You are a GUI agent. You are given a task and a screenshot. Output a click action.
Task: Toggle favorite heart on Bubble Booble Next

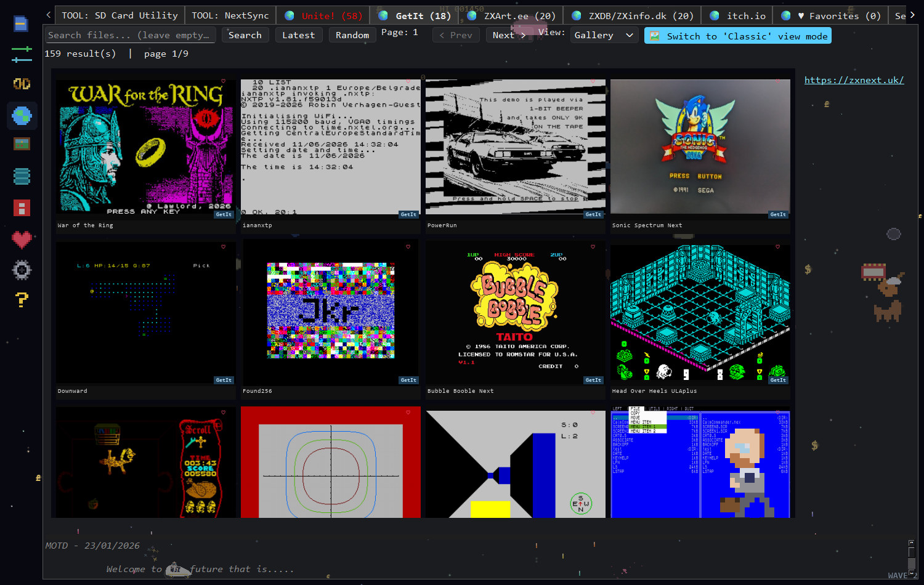(593, 247)
